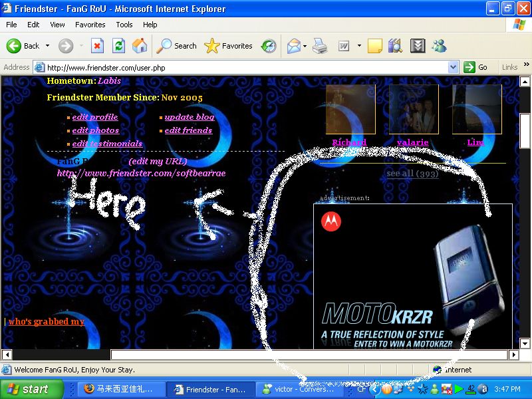Open the Search pane
The image size is (532, 399).
pos(177,46)
